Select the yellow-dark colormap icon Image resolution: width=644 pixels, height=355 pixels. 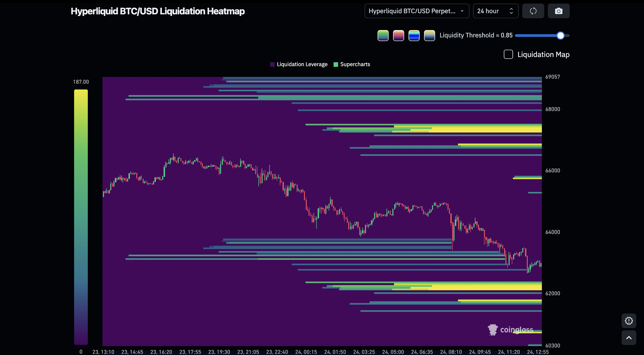coord(429,35)
